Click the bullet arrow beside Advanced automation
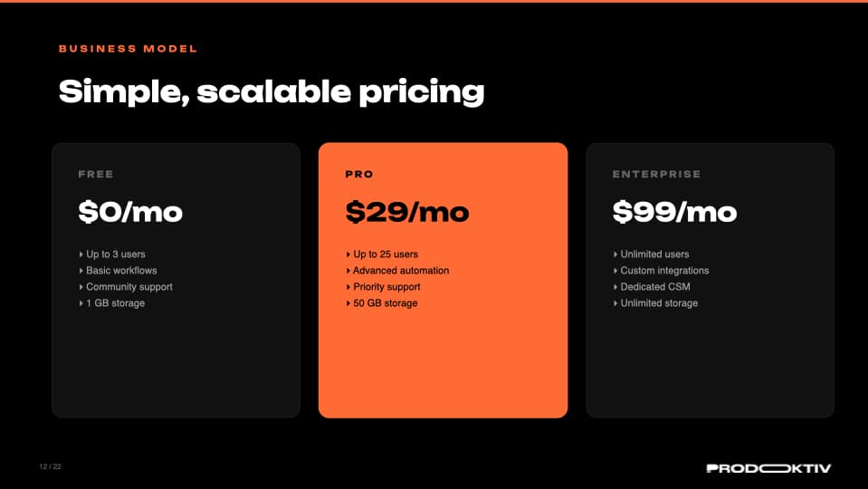This screenshot has width=868, height=489. click(348, 271)
